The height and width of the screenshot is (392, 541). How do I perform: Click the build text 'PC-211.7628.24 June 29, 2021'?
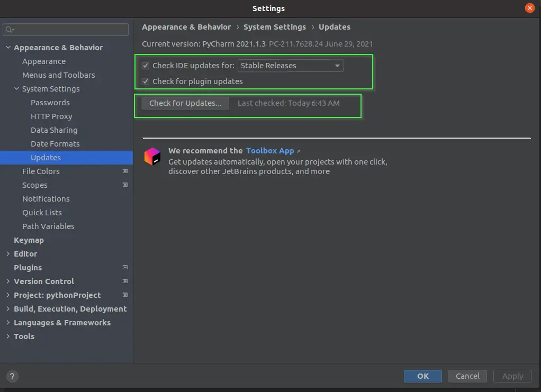pos(321,44)
